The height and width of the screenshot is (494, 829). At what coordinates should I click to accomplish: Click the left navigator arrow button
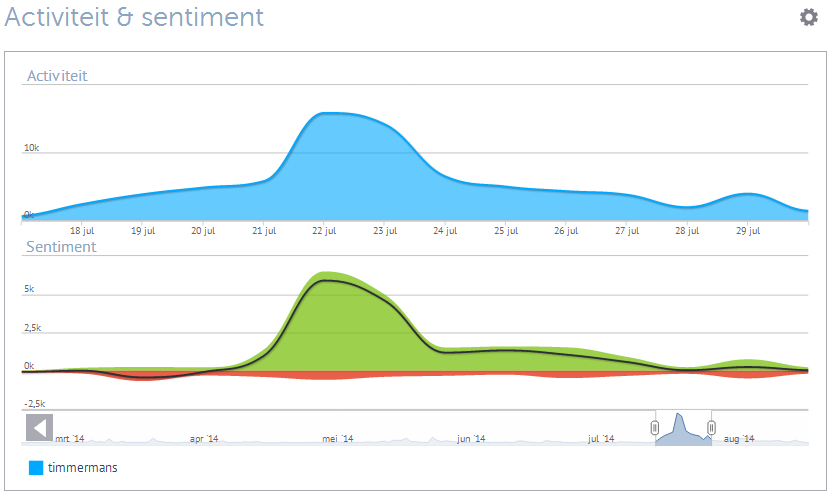(40, 427)
